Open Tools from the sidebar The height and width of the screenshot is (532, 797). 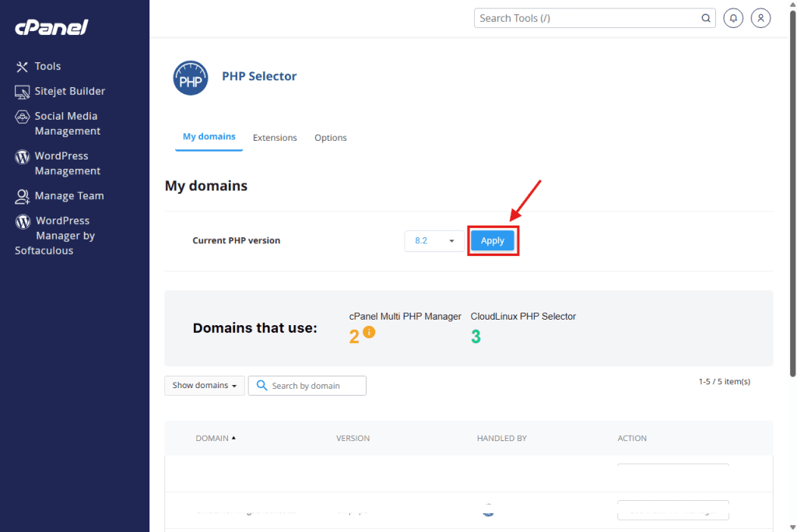coord(47,67)
